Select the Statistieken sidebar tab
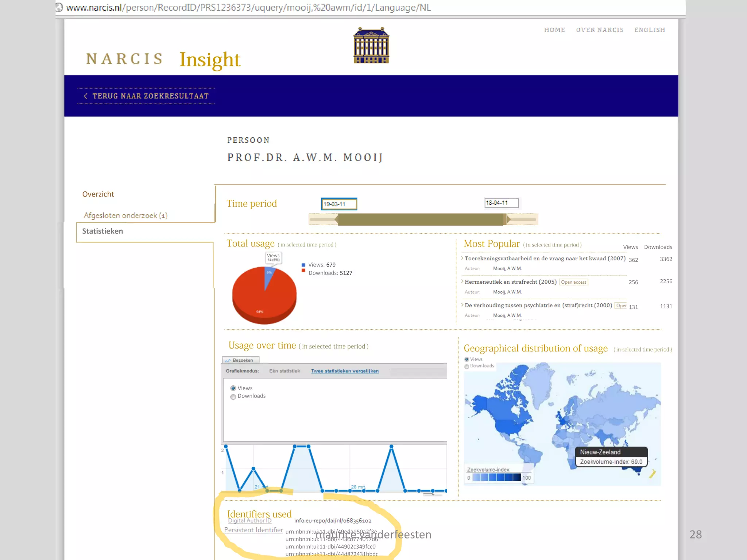 coord(102,231)
